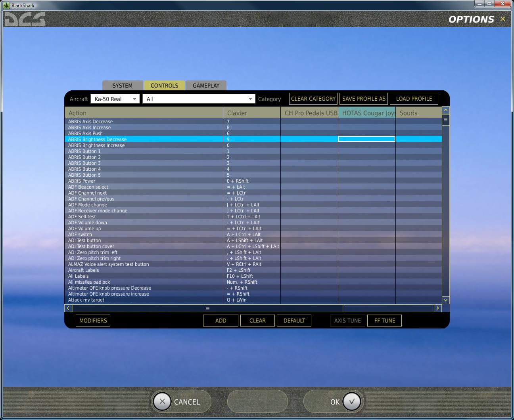Click the CLEAR button

click(257, 321)
